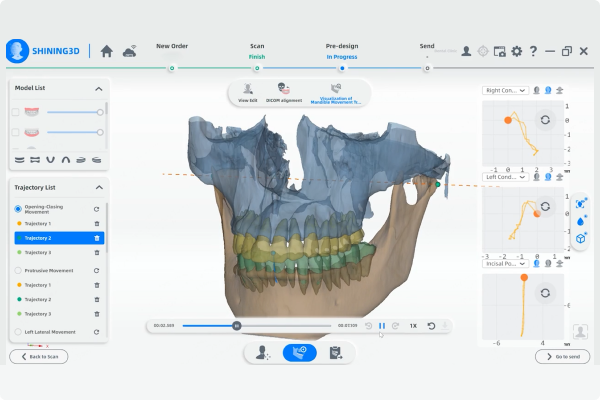This screenshot has height=400, width=600.
Task: Pause the trajectory playback
Action: (381, 325)
